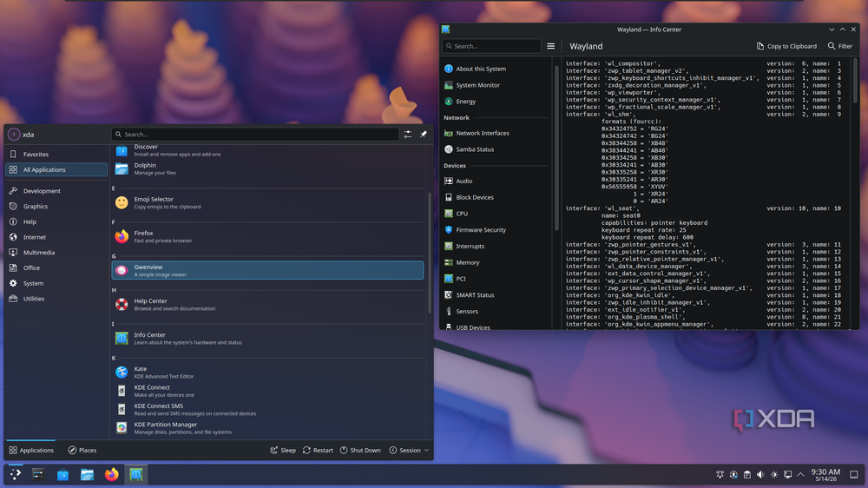This screenshot has width=868, height=488.
Task: Open Dolphin entry in launcher
Action: click(267, 168)
